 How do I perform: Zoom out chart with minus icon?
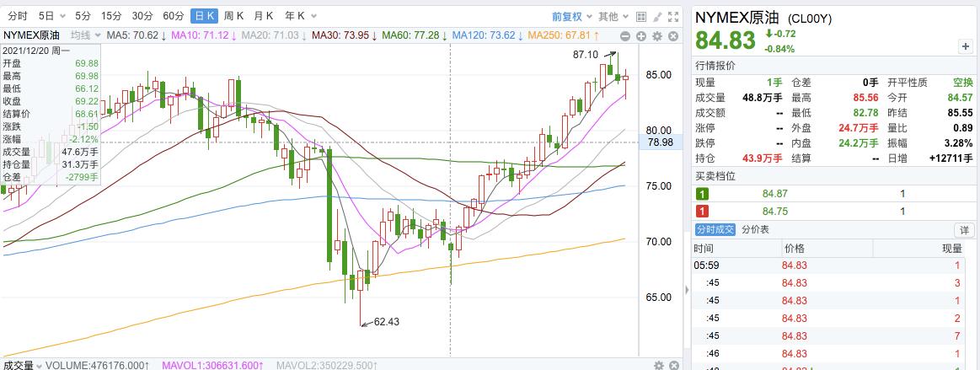pos(626,35)
